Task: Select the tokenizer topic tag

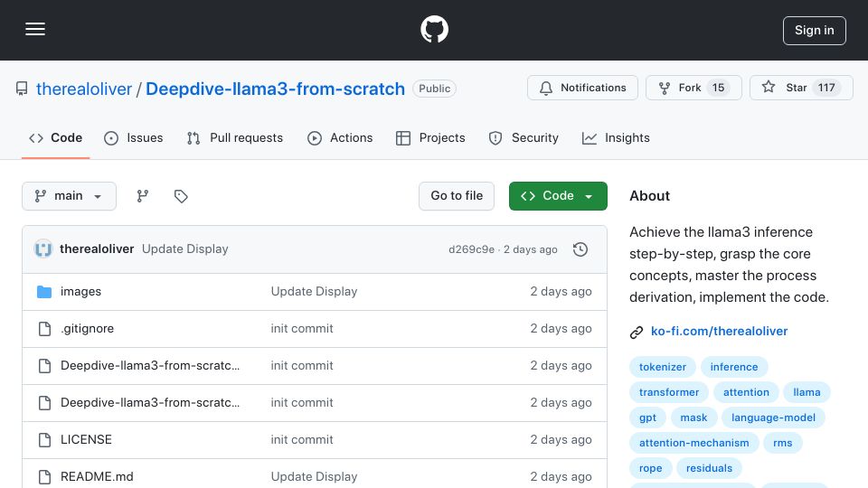Action: pos(663,367)
